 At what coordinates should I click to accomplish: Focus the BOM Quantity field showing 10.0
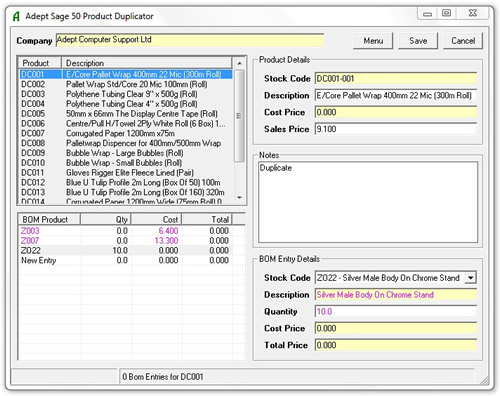click(x=396, y=311)
